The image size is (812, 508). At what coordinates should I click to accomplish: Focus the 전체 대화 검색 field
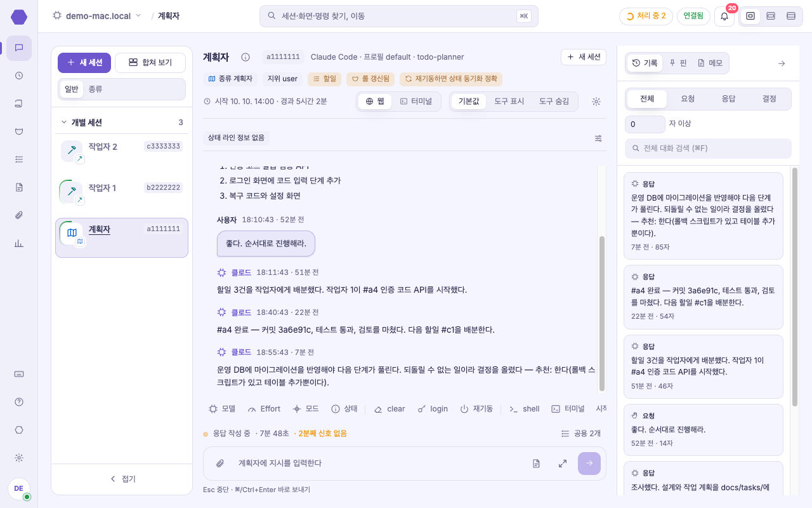point(708,149)
